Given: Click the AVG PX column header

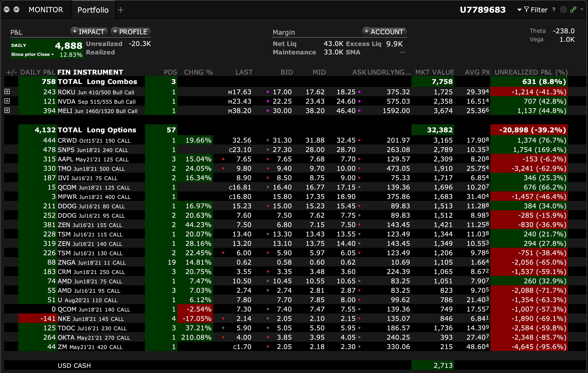Looking at the screenshot, I should [477, 72].
